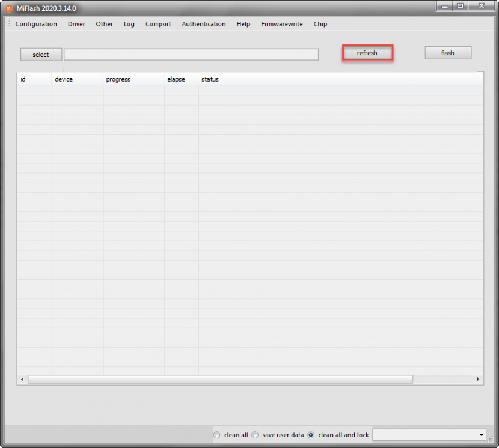The height and width of the screenshot is (448, 499).
Task: Click the horizontal scrollbar right arrow
Action: tap(479, 380)
